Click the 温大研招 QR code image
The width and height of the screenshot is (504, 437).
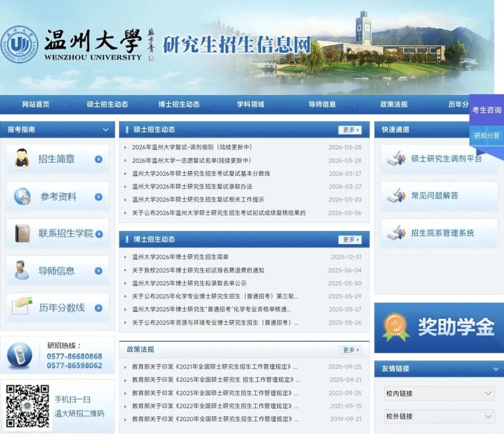[x=28, y=406]
